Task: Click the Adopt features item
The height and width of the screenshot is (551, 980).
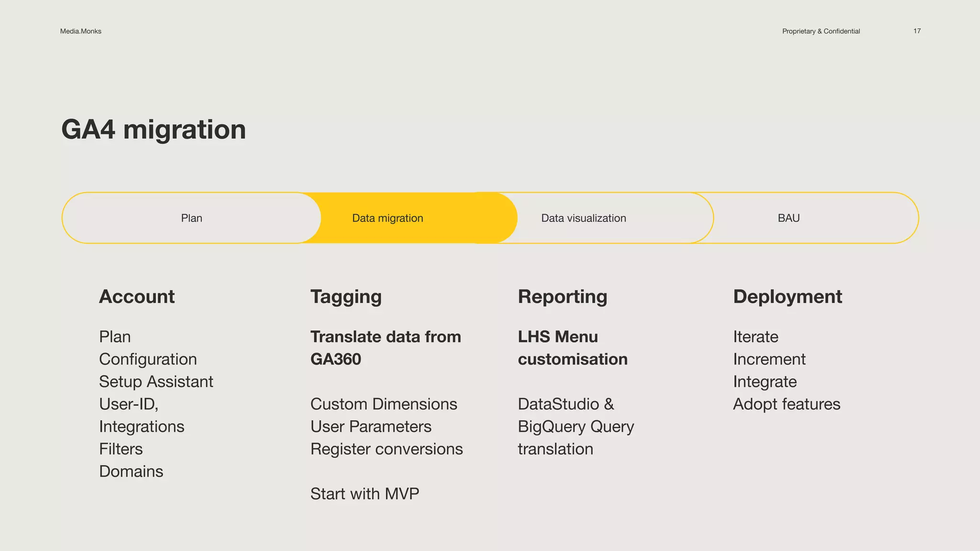Action: 787,404
